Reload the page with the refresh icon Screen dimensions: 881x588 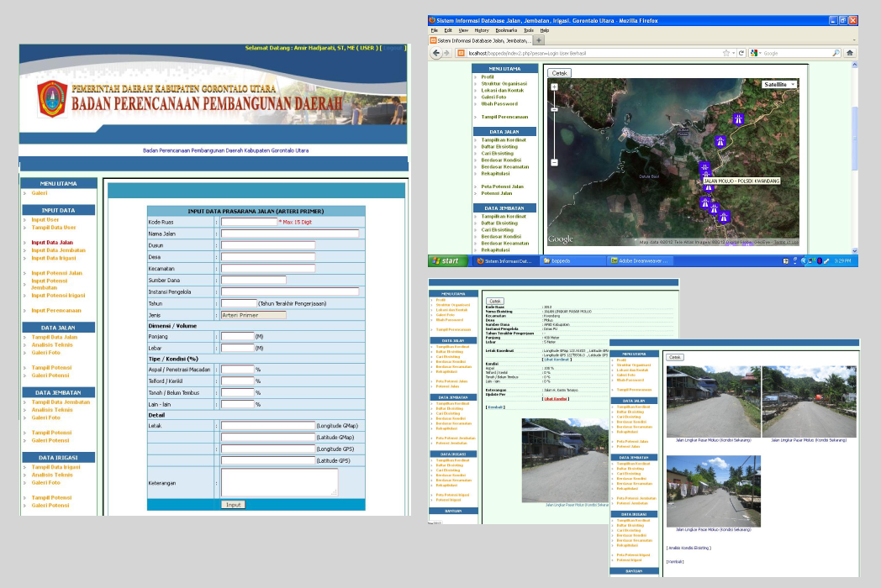(741, 53)
